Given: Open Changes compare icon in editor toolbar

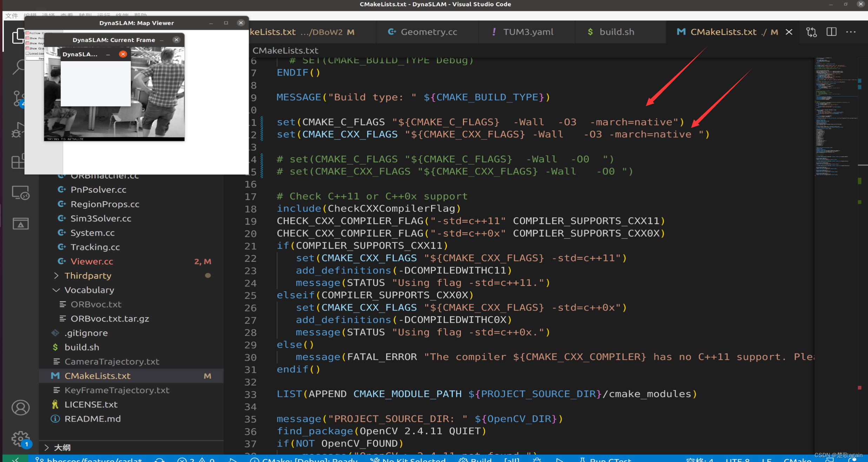Looking at the screenshot, I should click(x=811, y=32).
